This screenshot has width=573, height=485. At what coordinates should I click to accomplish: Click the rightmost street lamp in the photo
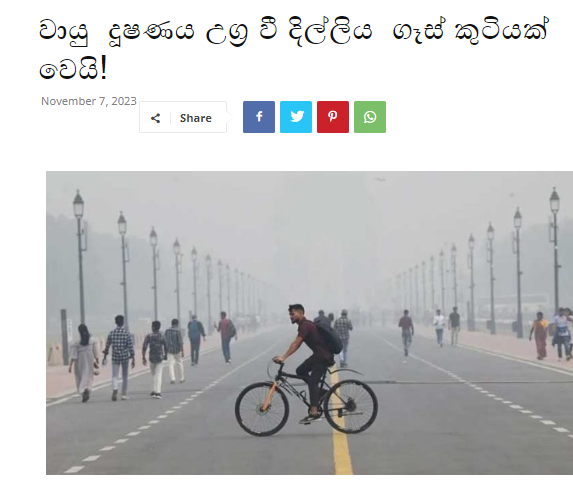point(555,252)
